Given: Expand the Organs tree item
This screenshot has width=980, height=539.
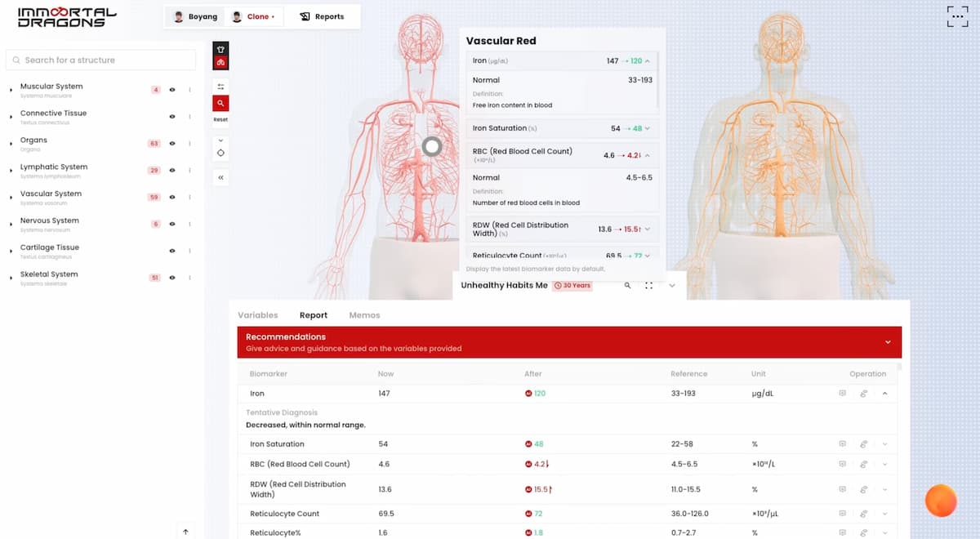Looking at the screenshot, I should pos(11,144).
